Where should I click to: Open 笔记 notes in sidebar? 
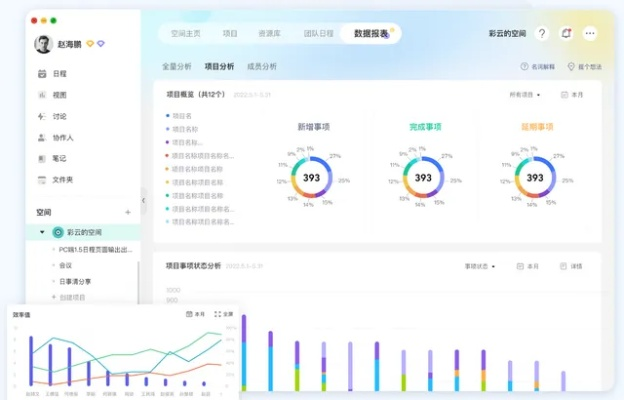pyautogui.click(x=58, y=158)
